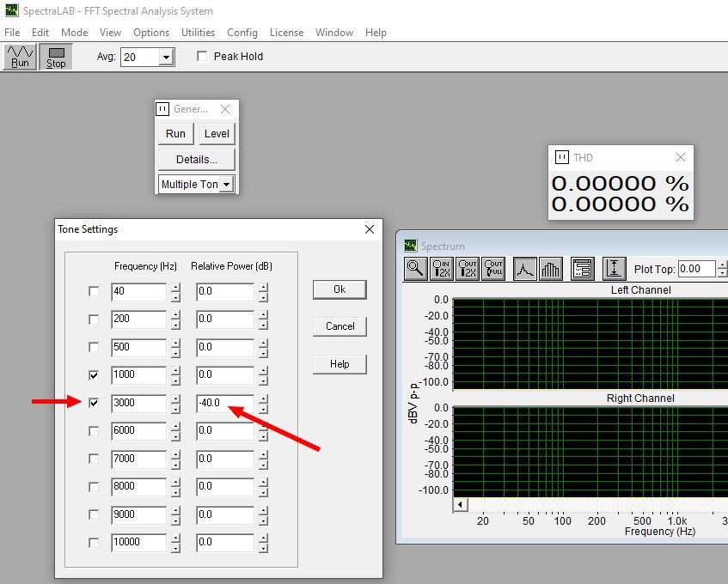Close the Tone Settings dialog
This screenshot has width=728, height=584.
pyautogui.click(x=370, y=229)
